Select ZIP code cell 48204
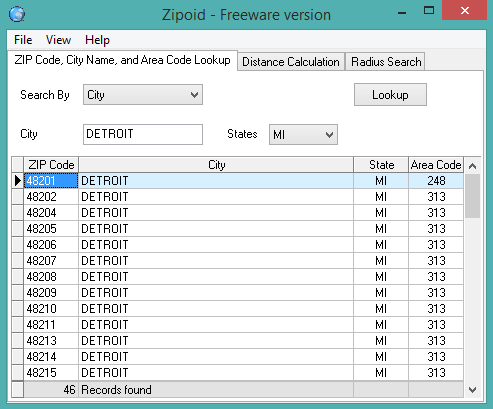This screenshot has width=493, height=409. pyautogui.click(x=51, y=213)
